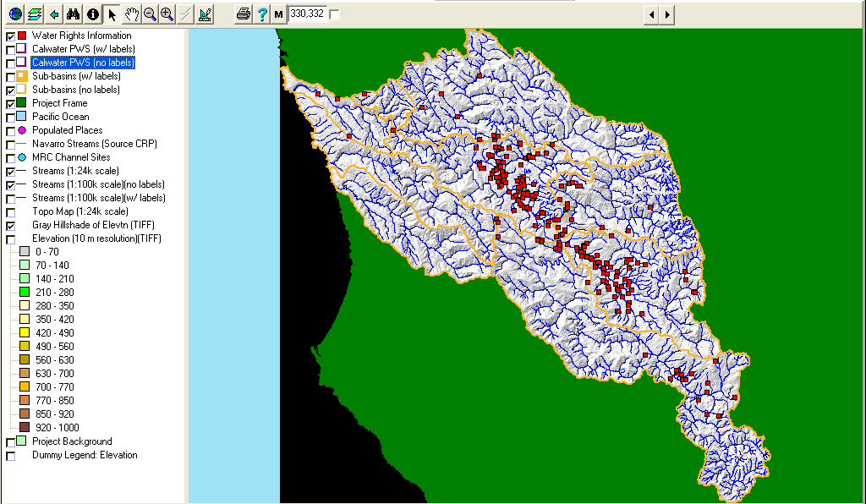Image resolution: width=866 pixels, height=504 pixels.
Task: Click the printer icon
Action: click(243, 14)
